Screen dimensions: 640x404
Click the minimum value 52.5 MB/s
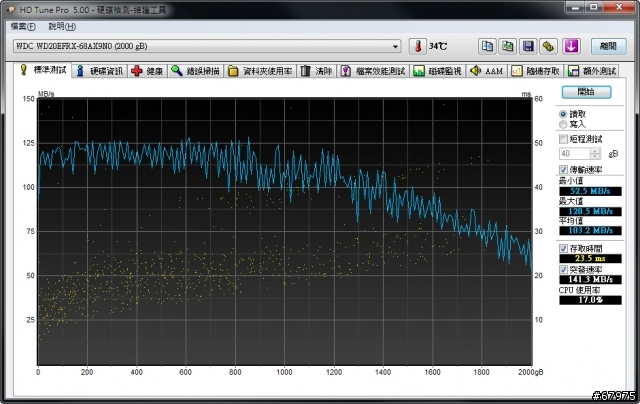pos(590,191)
